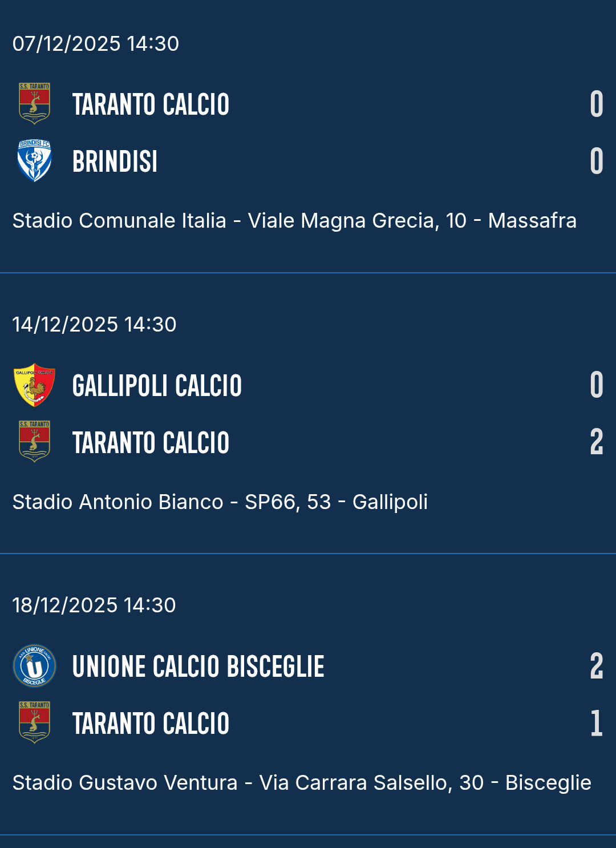Click the 07/12/2025 14:30 match date
616x848 pixels.
tap(96, 43)
